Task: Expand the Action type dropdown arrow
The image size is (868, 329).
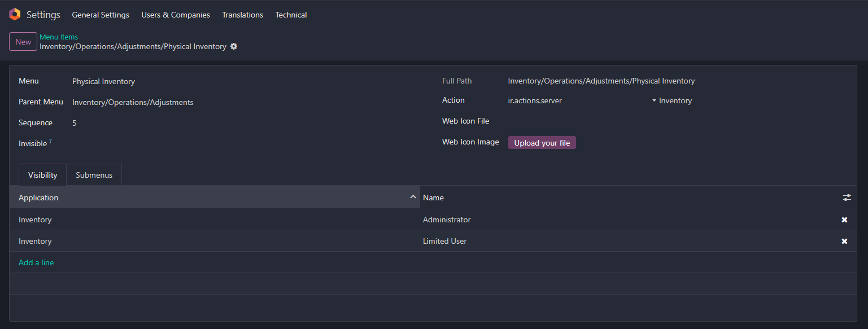Action: [654, 100]
